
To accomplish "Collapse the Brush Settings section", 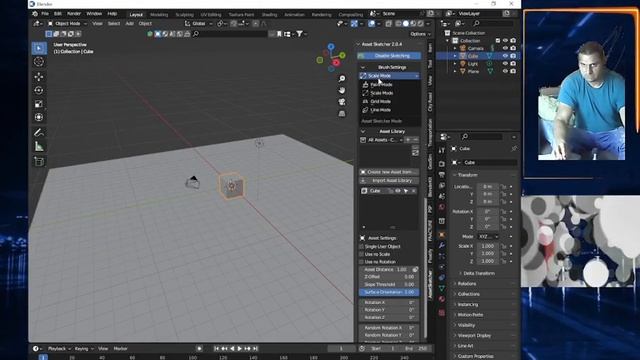I will 363,67.
